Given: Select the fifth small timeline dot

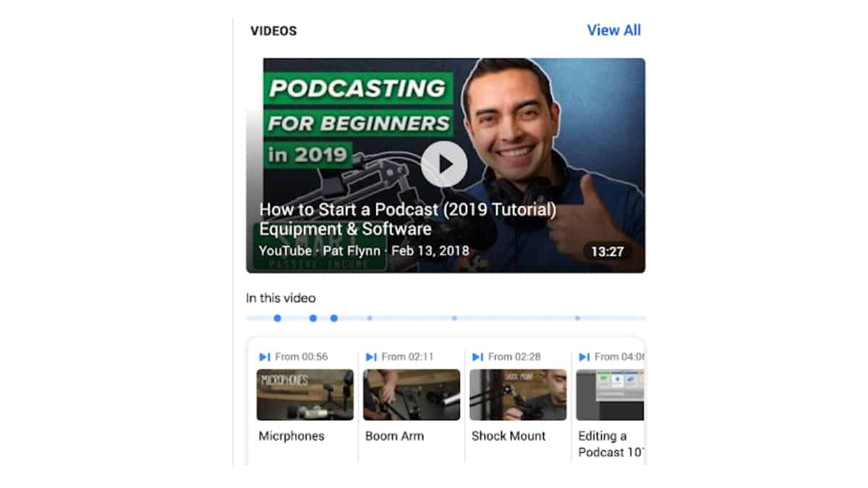Looking at the screenshot, I should tap(454, 318).
